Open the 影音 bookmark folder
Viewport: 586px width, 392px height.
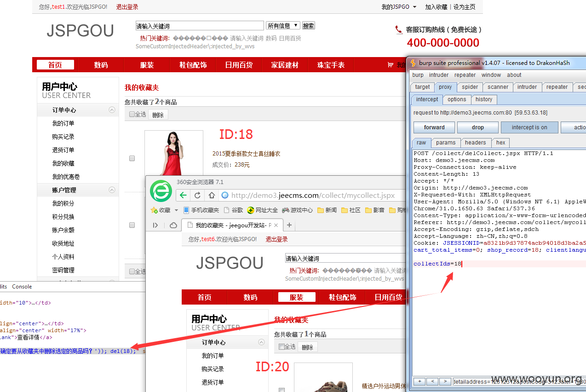374,210
